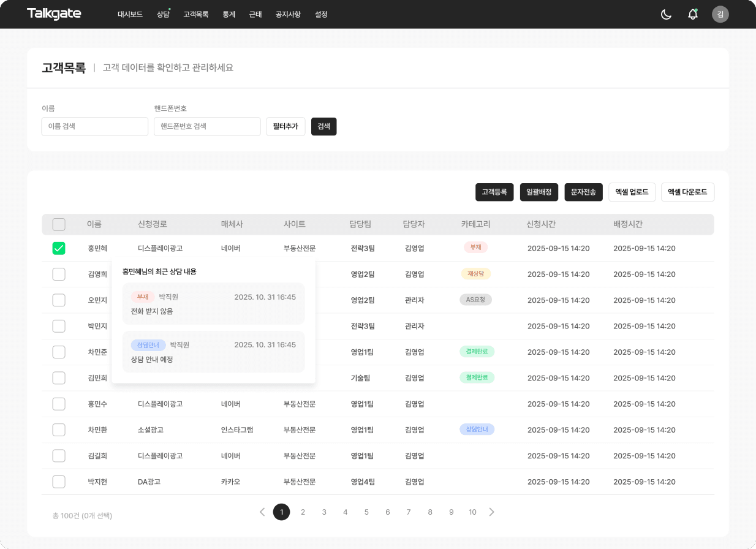Image resolution: width=756 pixels, height=549 pixels.
Task: Uncheck the 홍민혜 row checkbox
Action: point(59,248)
